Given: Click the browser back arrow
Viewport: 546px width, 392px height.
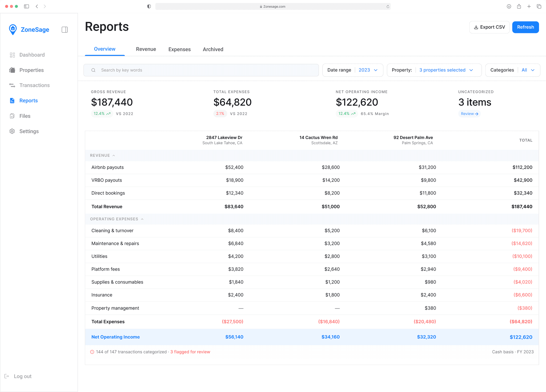Looking at the screenshot, I should pyautogui.click(x=37, y=6).
